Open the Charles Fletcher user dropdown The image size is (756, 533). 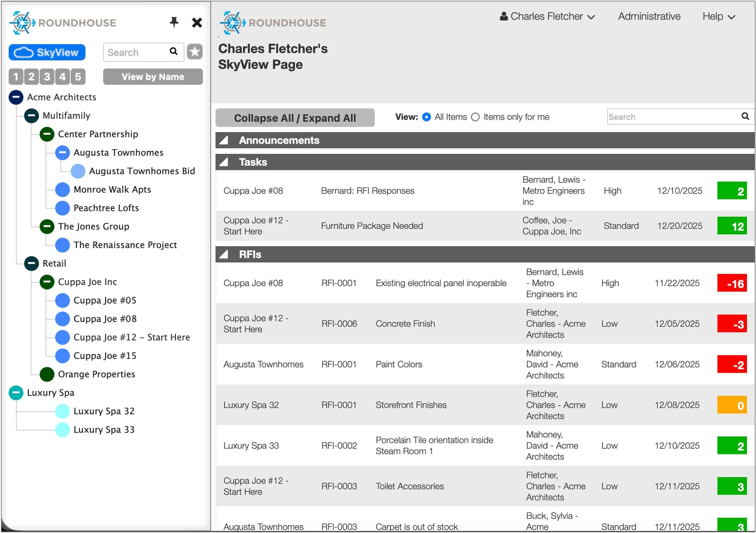tap(547, 16)
